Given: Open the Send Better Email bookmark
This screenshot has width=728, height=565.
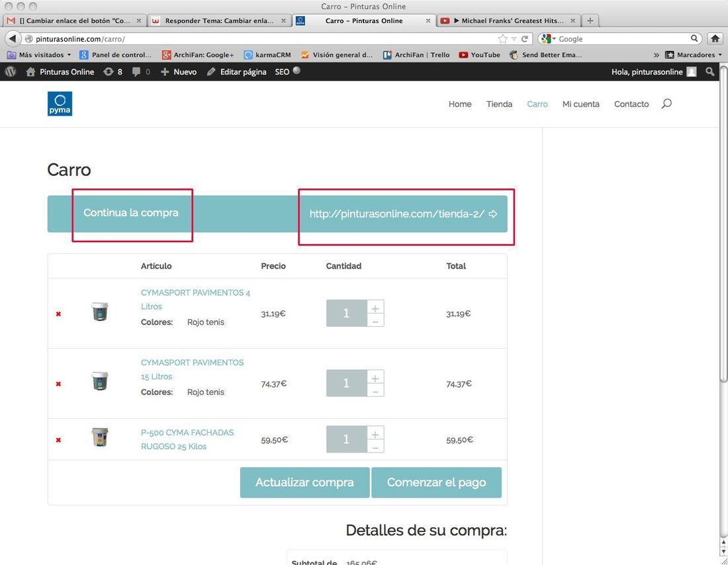Looking at the screenshot, I should tap(545, 55).
